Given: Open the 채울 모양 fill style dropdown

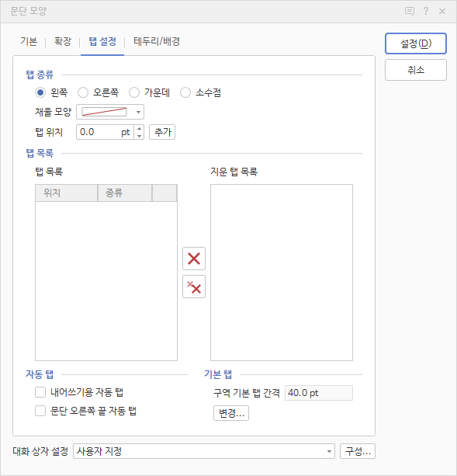Looking at the screenshot, I should click(110, 112).
